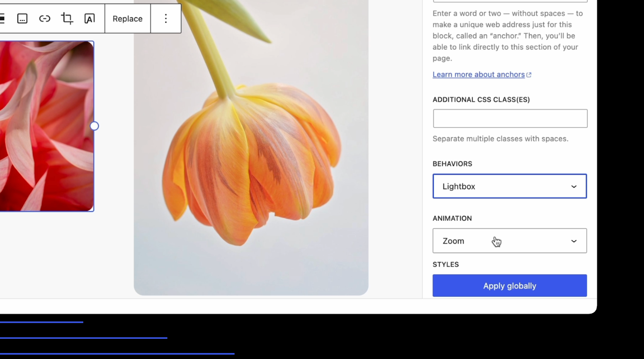Select the pink dahlia petal image
This screenshot has height=359, width=644.
46,126
